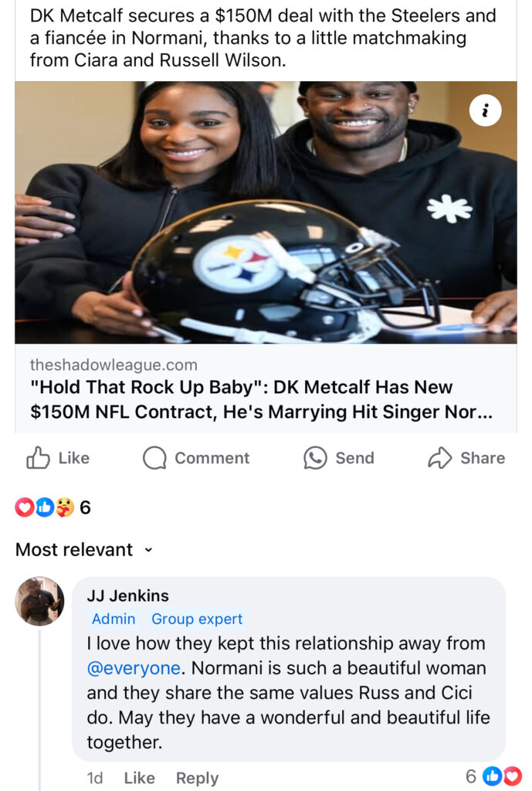This screenshot has height=791, width=532.
Task: Expand the Most relevant sort dropdown
Action: (83, 549)
